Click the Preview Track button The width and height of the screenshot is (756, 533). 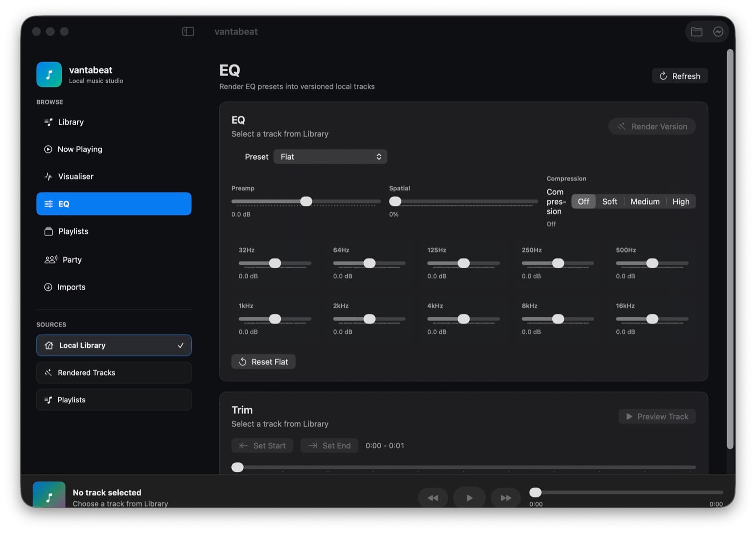[657, 416]
